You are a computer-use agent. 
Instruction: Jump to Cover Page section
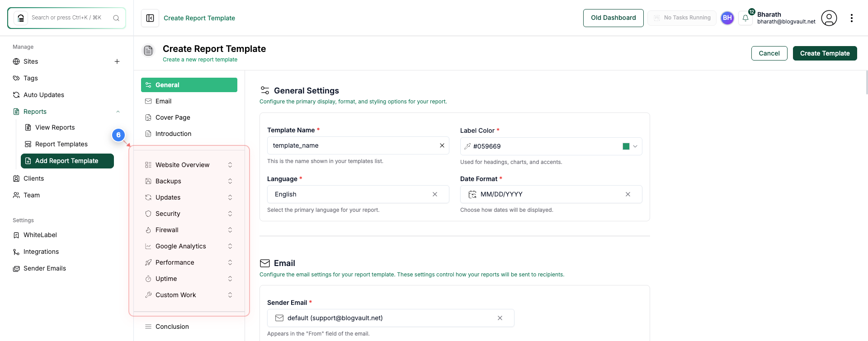coord(189,117)
